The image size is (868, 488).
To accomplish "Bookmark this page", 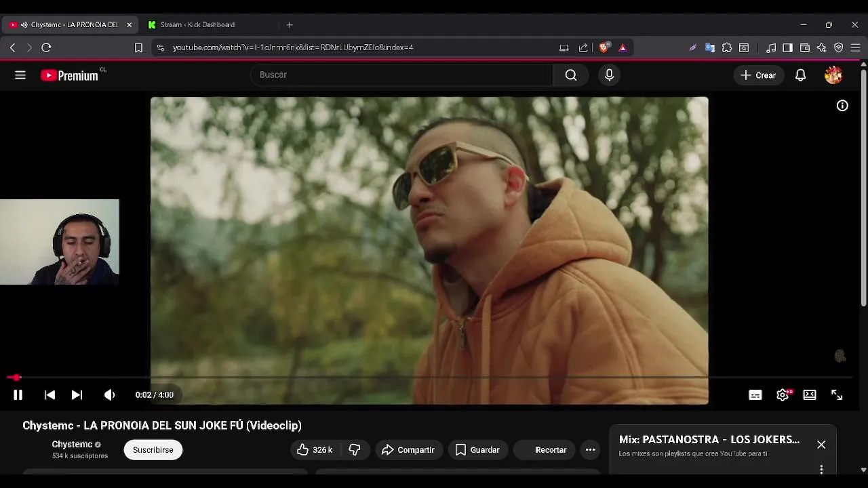I will click(138, 47).
